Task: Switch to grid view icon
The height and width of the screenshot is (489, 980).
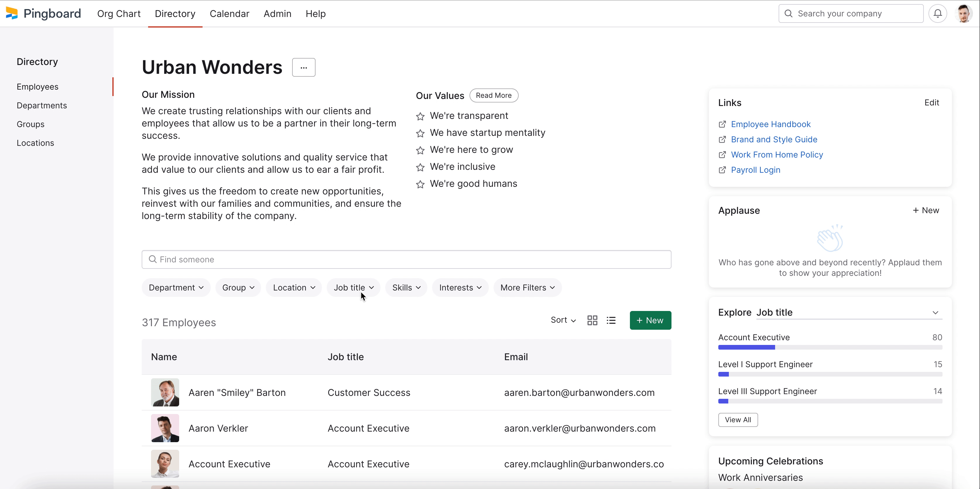Action: (592, 320)
